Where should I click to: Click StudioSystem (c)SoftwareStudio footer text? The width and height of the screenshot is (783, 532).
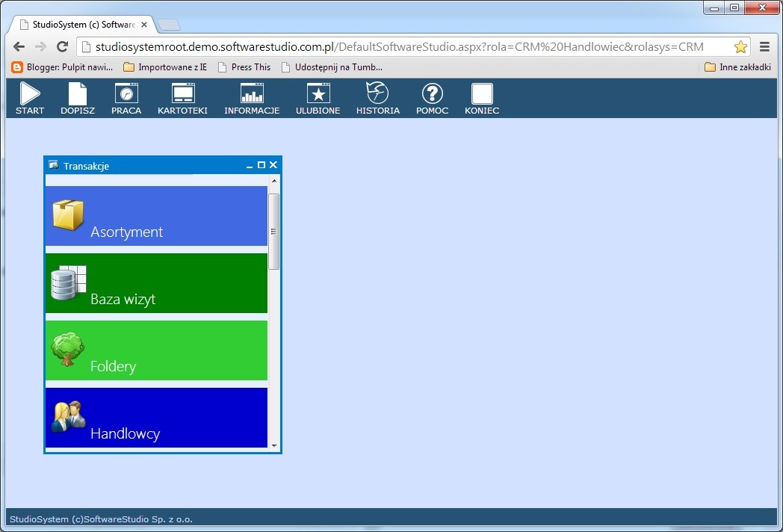coord(101,519)
